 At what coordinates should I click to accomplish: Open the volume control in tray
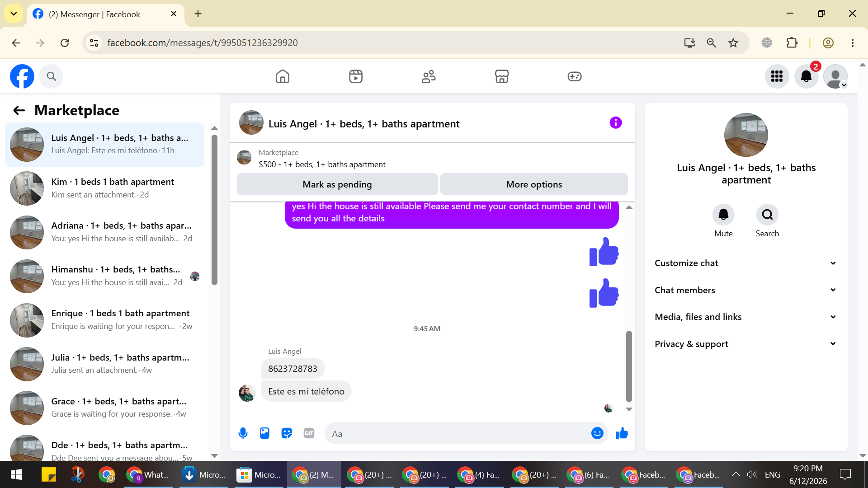[x=751, y=474]
